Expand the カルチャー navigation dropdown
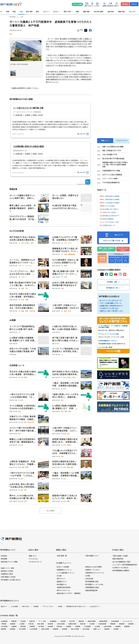Image resolution: width=139 pixels, height=644 pixels. (x=57, y=11)
